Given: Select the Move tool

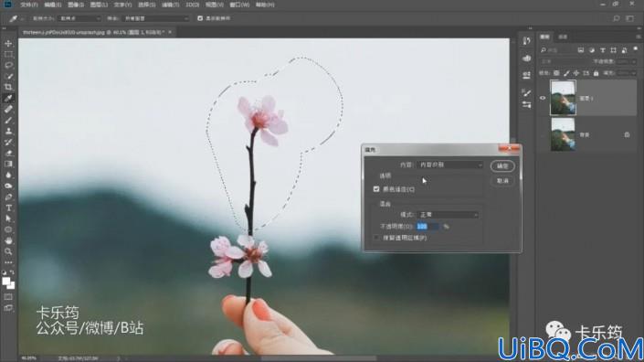Looking at the screenshot, I should (8, 43).
